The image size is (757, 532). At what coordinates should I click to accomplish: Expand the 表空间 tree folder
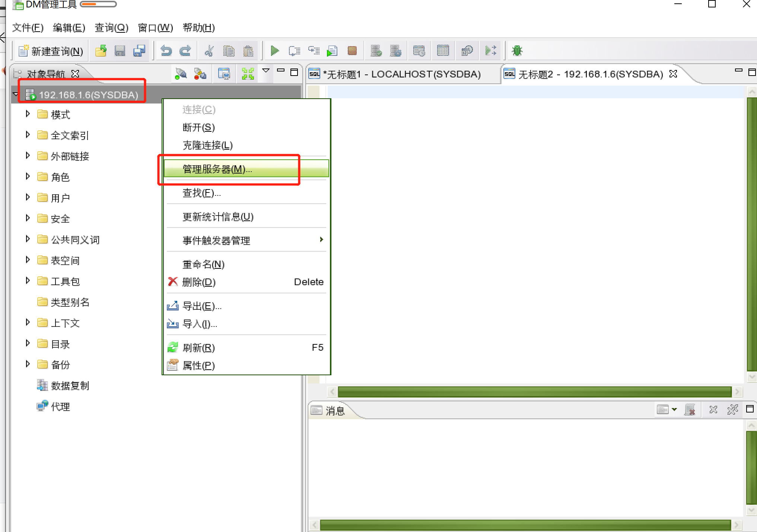tap(28, 260)
